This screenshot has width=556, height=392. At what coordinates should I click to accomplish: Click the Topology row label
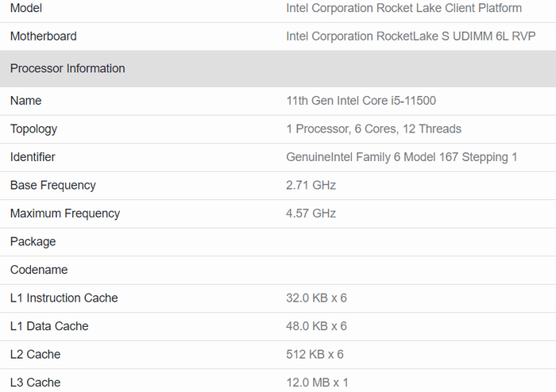[34, 129]
